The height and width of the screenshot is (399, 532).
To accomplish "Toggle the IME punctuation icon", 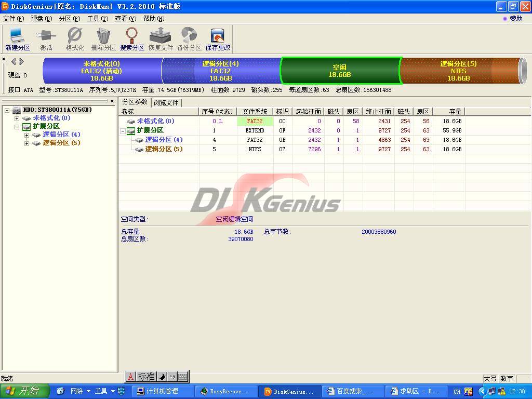I will click(172, 377).
